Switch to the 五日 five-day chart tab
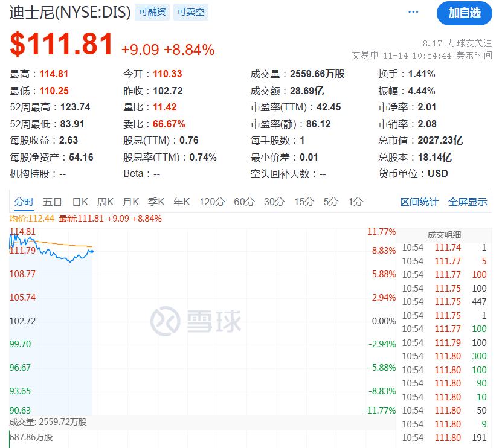Image resolution: width=502 pixels, height=448 pixels. click(53, 203)
